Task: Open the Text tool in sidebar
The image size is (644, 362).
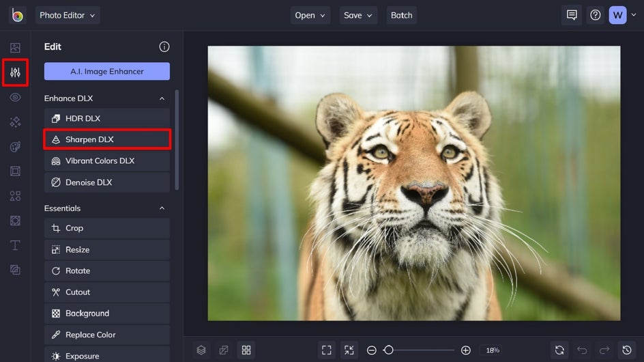Action: point(15,245)
